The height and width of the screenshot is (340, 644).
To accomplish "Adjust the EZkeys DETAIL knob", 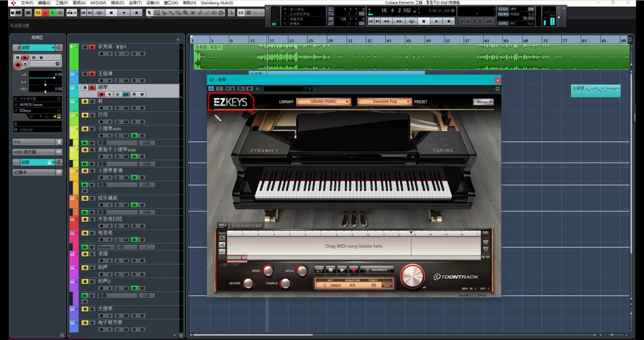I will tap(302, 271).
